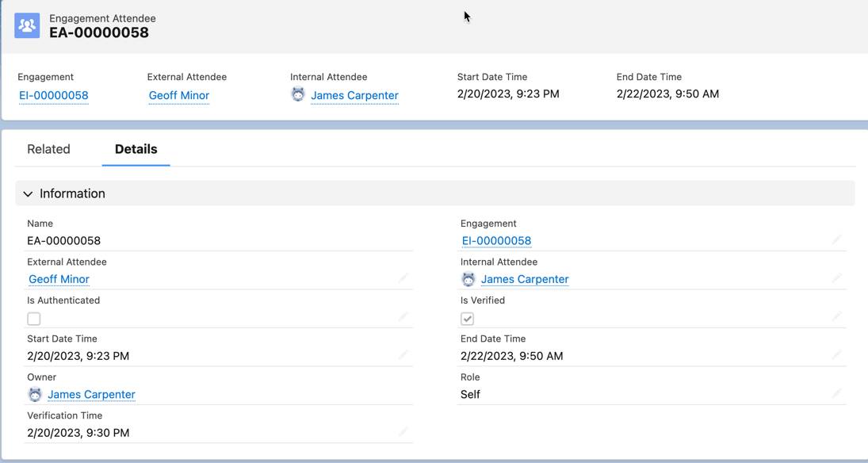The image size is (868, 463).
Task: Open James Carpenter link under Internal Attendee field
Action: click(525, 279)
